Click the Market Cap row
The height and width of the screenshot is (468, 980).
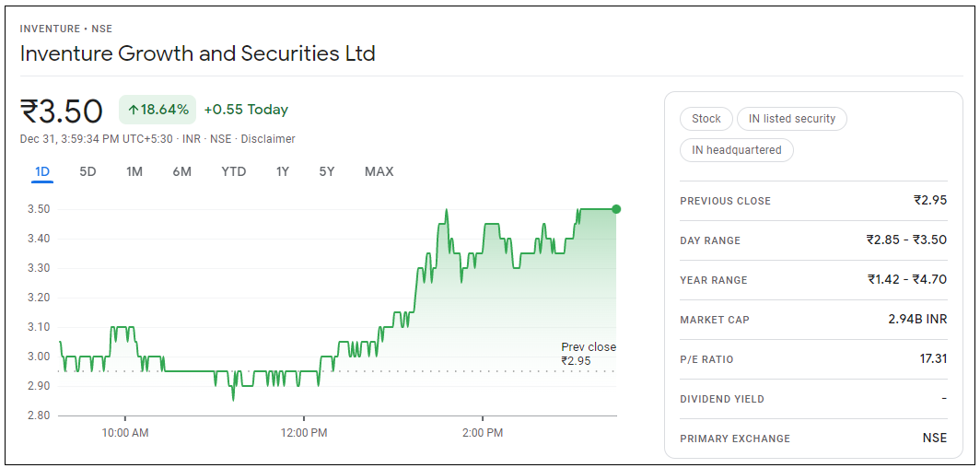812,320
